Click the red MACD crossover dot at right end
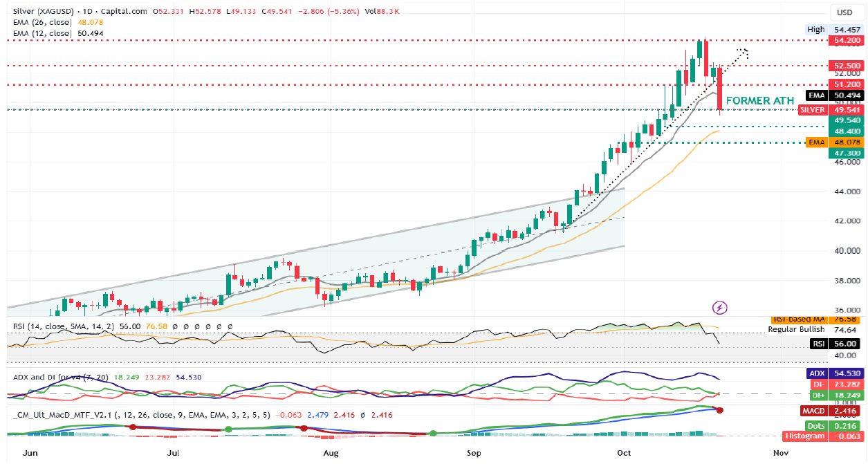 tap(720, 411)
